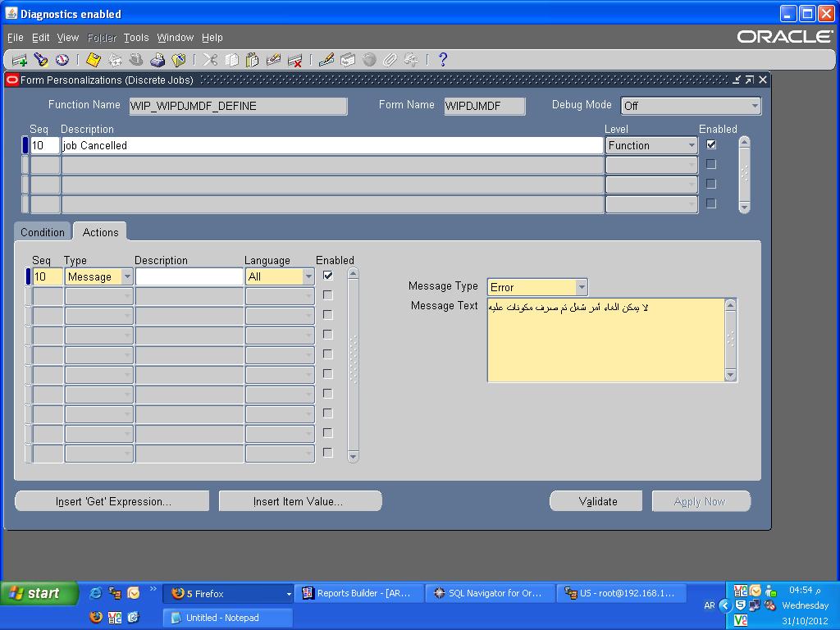
Task: Click the Find flashlight toolbar icon
Action: click(41, 60)
